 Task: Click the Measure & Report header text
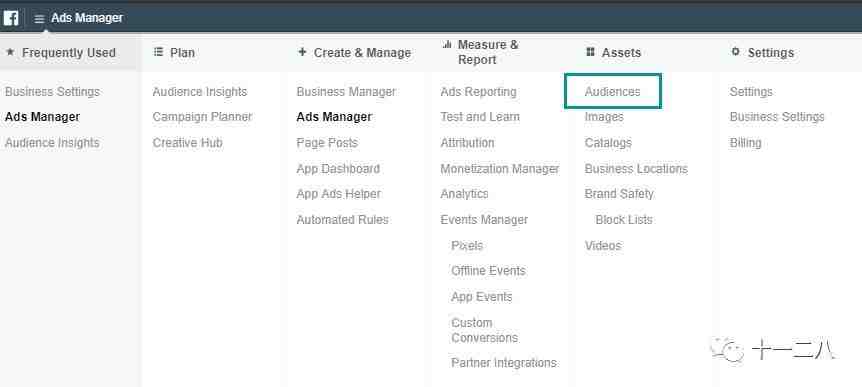point(488,52)
